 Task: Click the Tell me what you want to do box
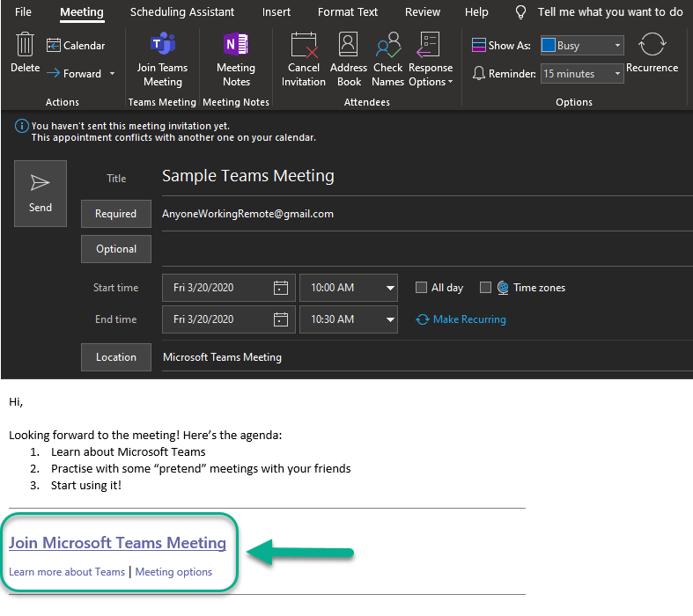[610, 12]
